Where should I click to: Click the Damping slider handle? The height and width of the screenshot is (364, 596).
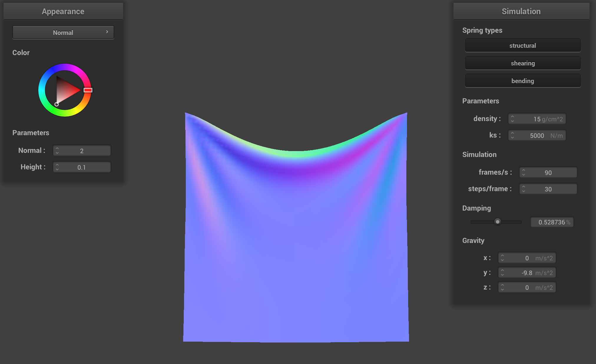[497, 222]
